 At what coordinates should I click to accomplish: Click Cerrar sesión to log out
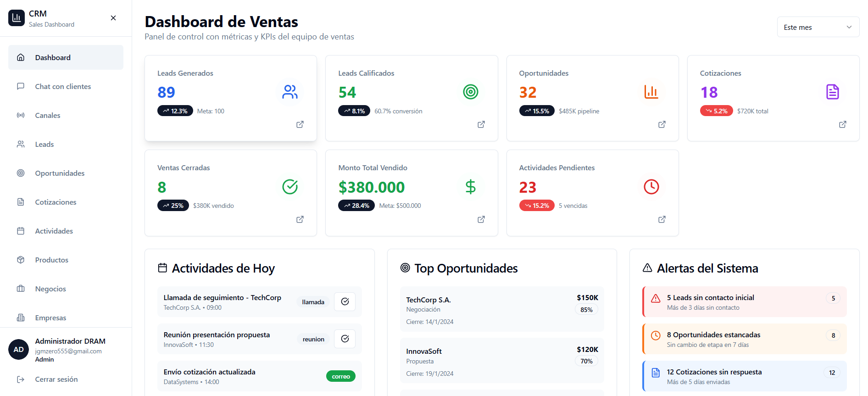point(56,379)
